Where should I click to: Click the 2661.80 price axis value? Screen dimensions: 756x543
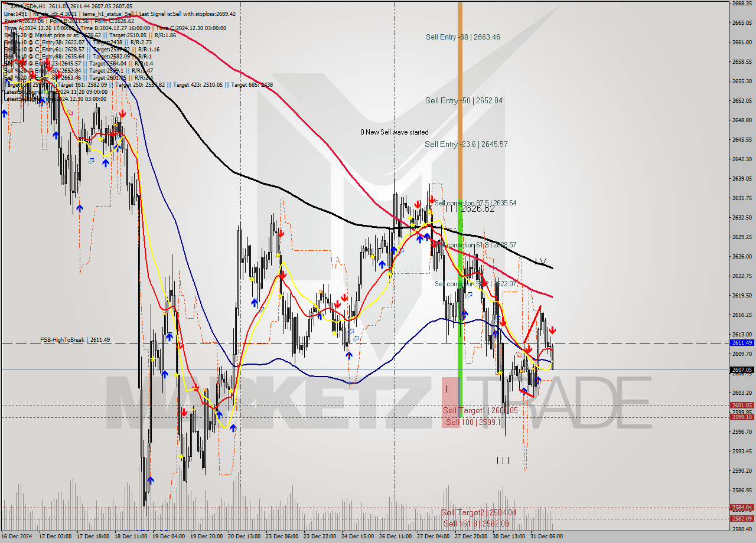pos(742,42)
